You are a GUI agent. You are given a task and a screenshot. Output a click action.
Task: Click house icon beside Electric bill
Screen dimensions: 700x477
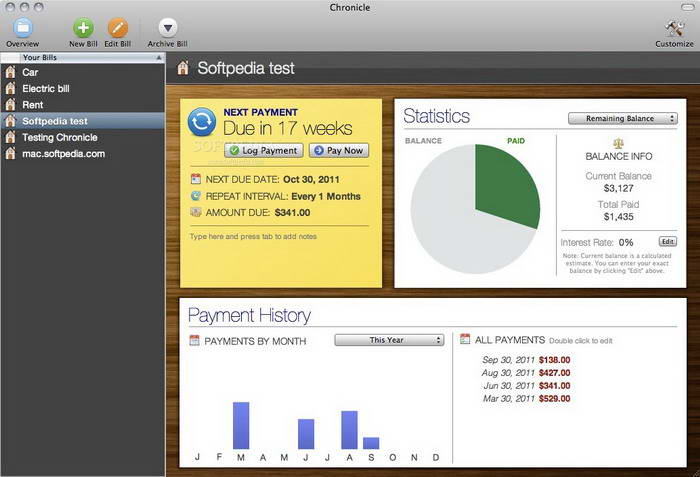10,88
